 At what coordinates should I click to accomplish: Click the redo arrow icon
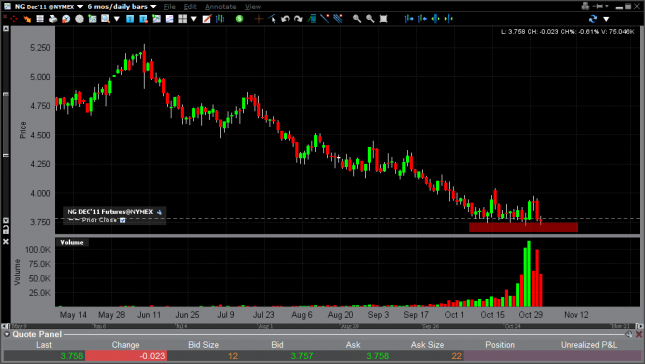(x=298, y=19)
